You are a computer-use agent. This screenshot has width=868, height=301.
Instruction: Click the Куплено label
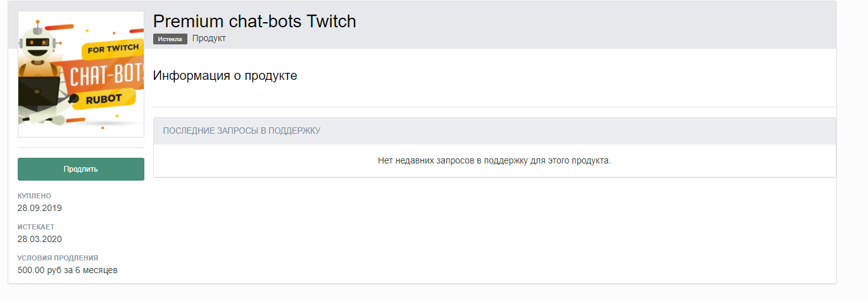pyautogui.click(x=34, y=196)
